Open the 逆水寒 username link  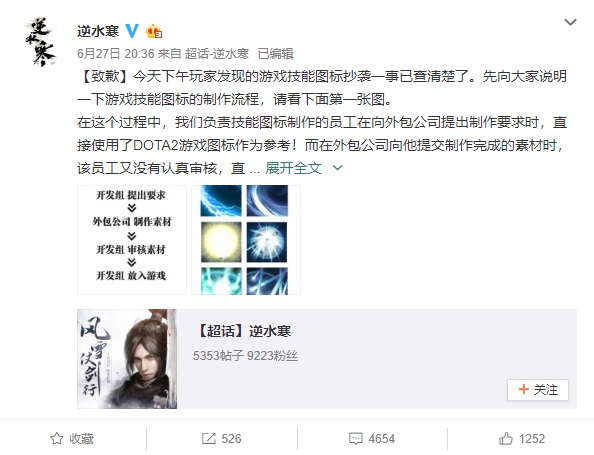click(98, 31)
